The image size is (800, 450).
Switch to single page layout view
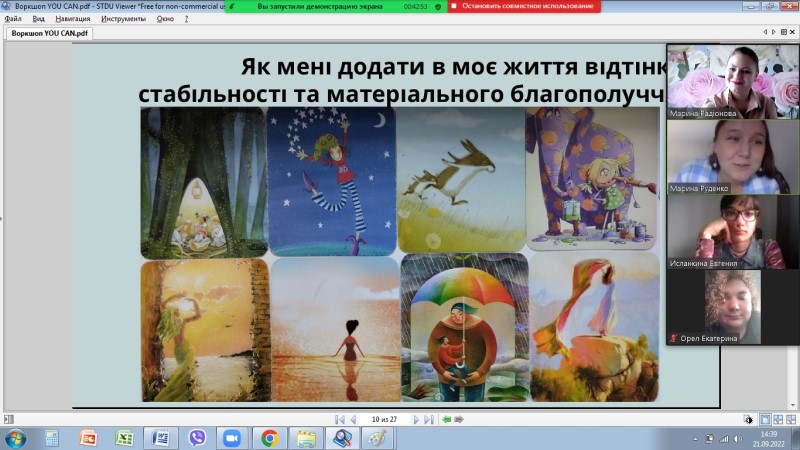(x=765, y=419)
